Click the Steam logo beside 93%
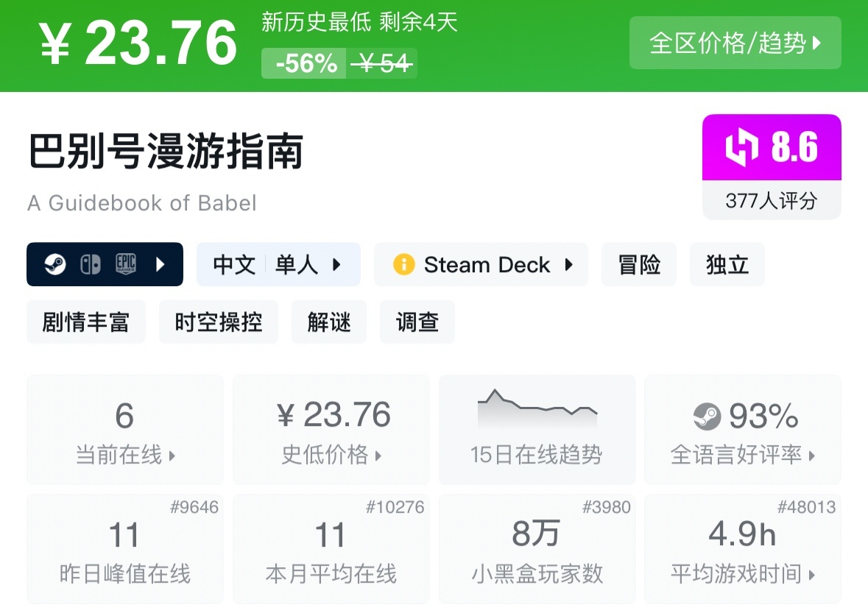 point(707,417)
